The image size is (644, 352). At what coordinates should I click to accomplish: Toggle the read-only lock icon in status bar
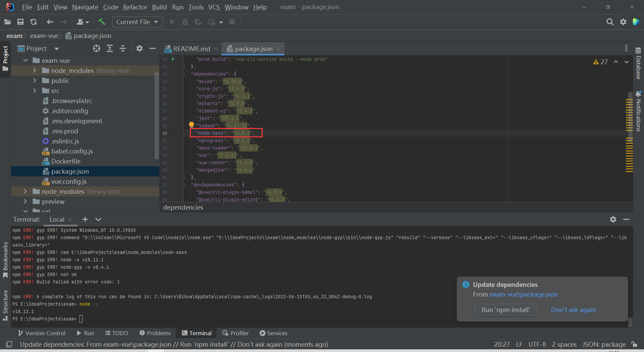coord(634,344)
